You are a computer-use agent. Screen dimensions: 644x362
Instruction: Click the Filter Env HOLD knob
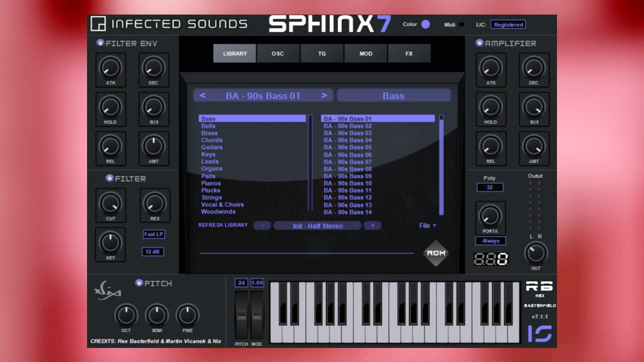pyautogui.click(x=110, y=106)
